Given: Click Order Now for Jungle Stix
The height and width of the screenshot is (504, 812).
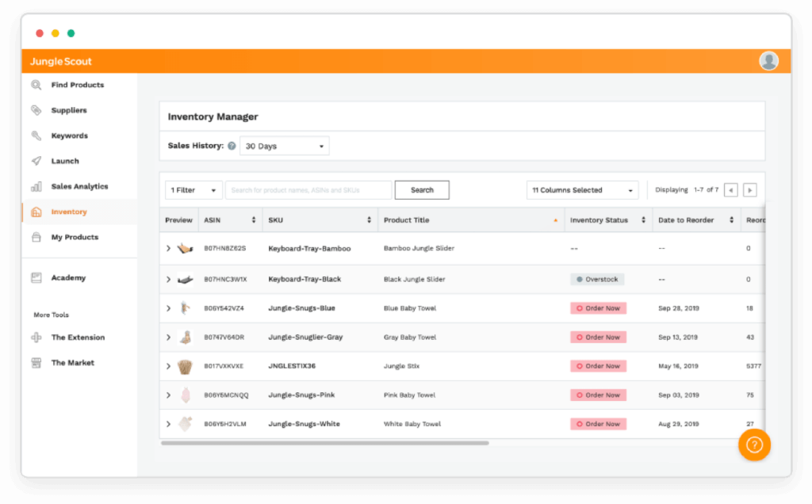Looking at the screenshot, I should click(x=599, y=366).
